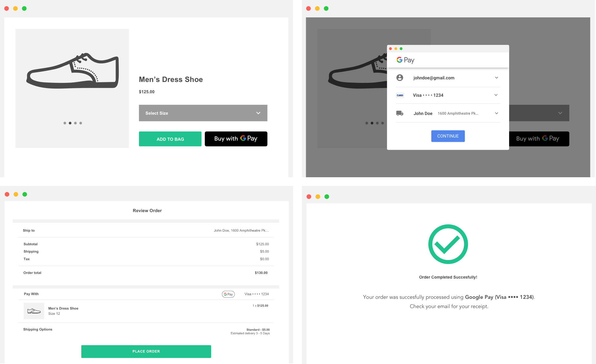Click the green checkmark order success icon
This screenshot has height=364, width=596.
click(x=447, y=244)
